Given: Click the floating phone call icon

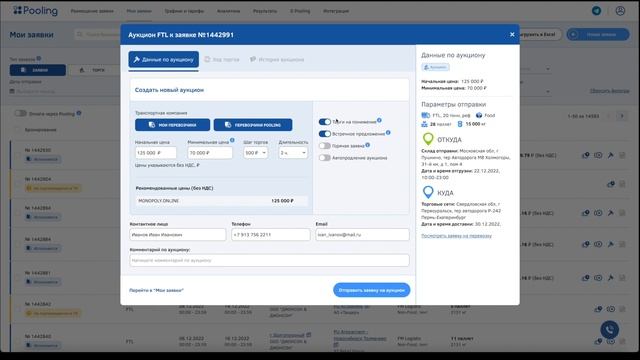Looking at the screenshot, I should [609, 329].
